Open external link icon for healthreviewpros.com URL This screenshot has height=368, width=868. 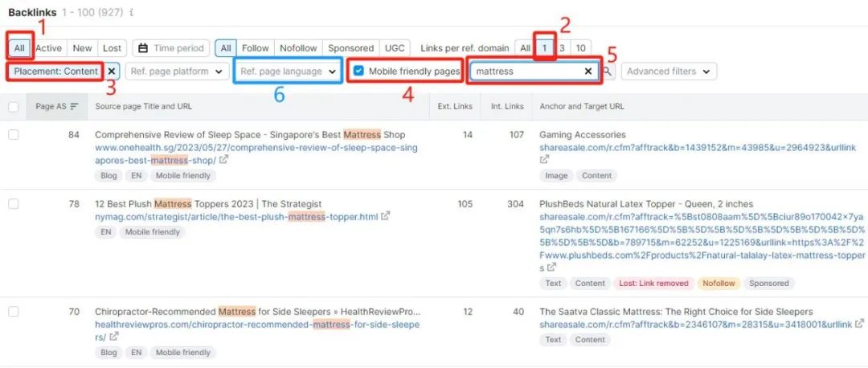[x=114, y=337]
